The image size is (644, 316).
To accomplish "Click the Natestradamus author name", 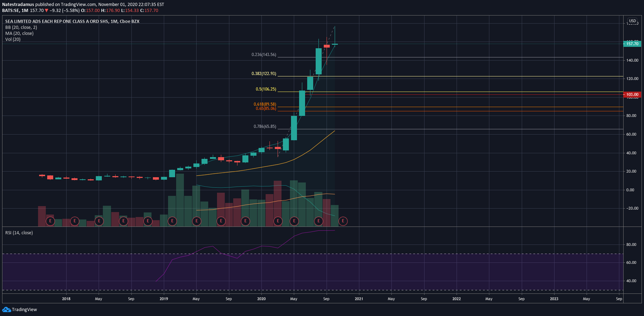I will point(18,5).
